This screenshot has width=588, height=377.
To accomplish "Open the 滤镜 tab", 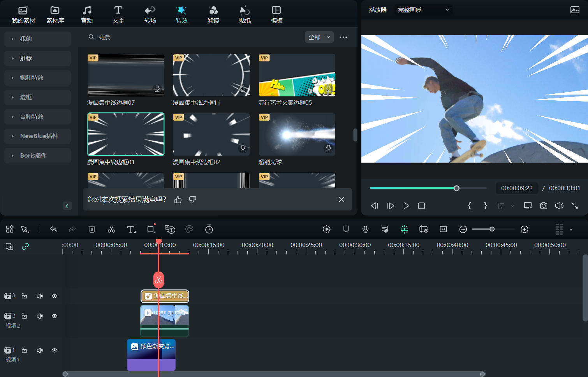I will point(213,14).
